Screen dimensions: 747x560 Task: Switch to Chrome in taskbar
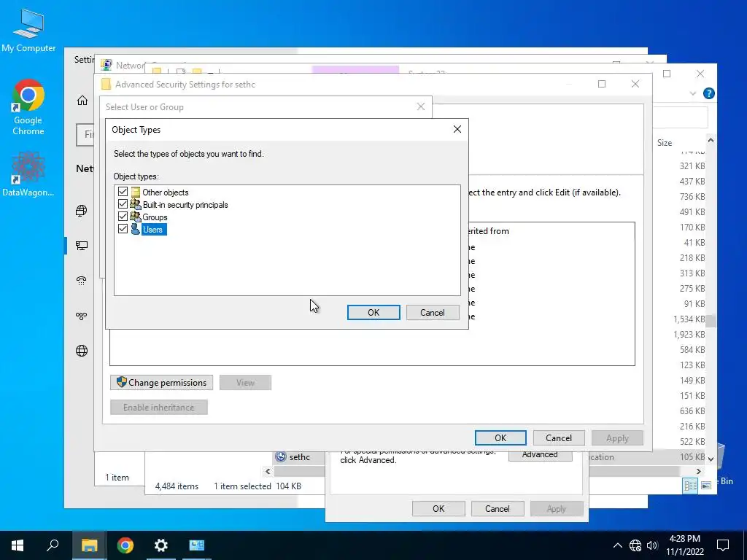(x=125, y=545)
